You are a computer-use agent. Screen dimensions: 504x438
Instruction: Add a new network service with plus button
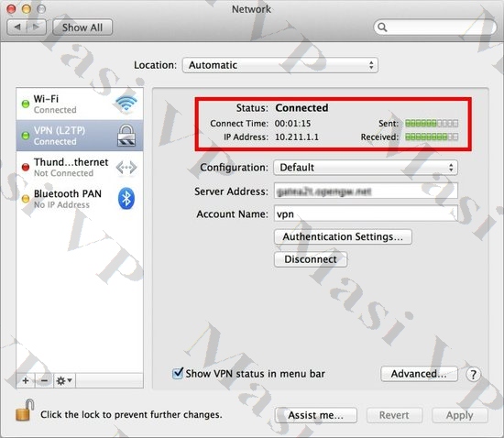(26, 381)
